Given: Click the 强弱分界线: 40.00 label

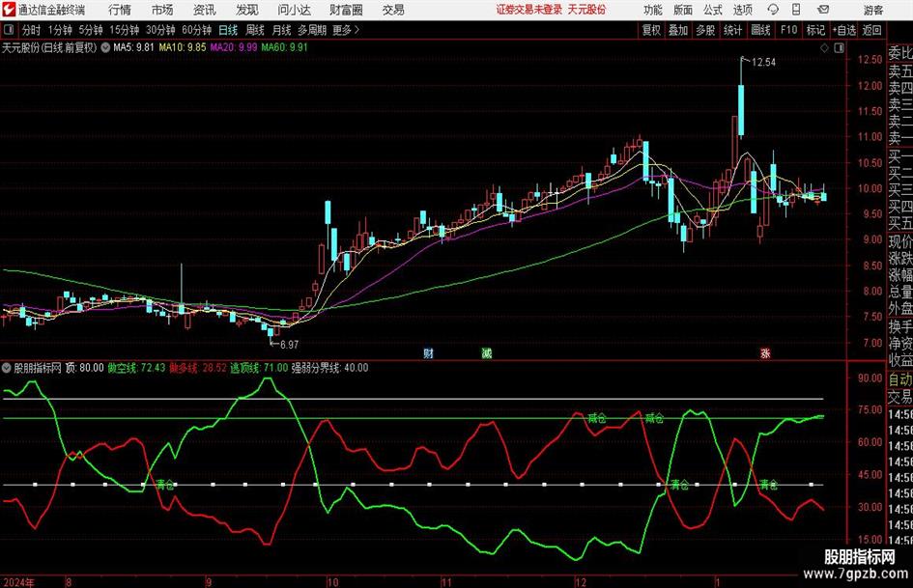Looking at the screenshot, I should pyautogui.click(x=330, y=368).
